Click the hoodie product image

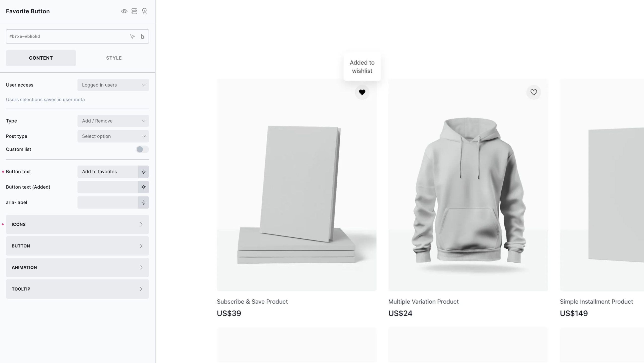pyautogui.click(x=468, y=185)
